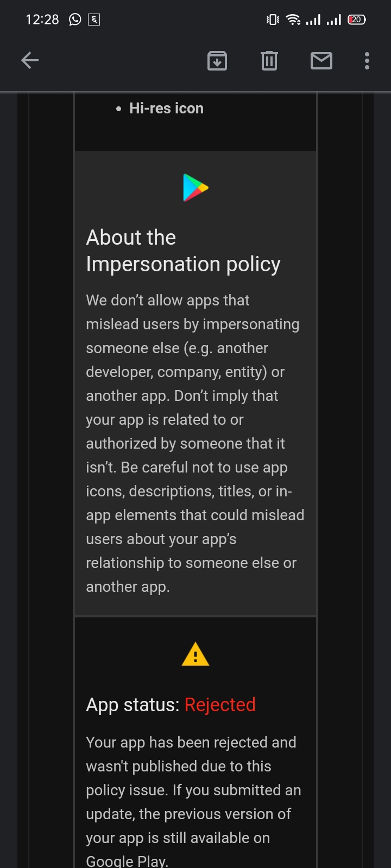Delete the email with trash icon
391x868 pixels.
click(269, 61)
